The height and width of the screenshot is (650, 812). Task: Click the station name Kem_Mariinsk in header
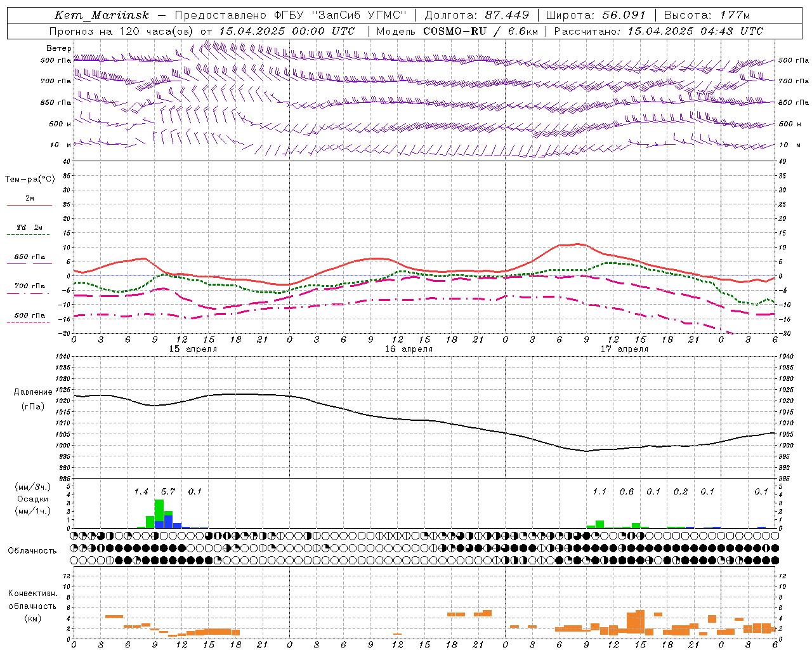pyautogui.click(x=101, y=15)
